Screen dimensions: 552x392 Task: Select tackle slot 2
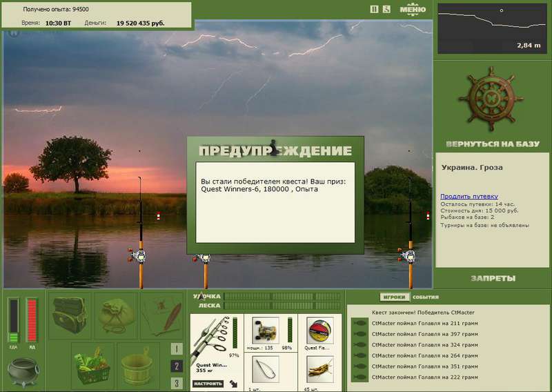(177, 366)
